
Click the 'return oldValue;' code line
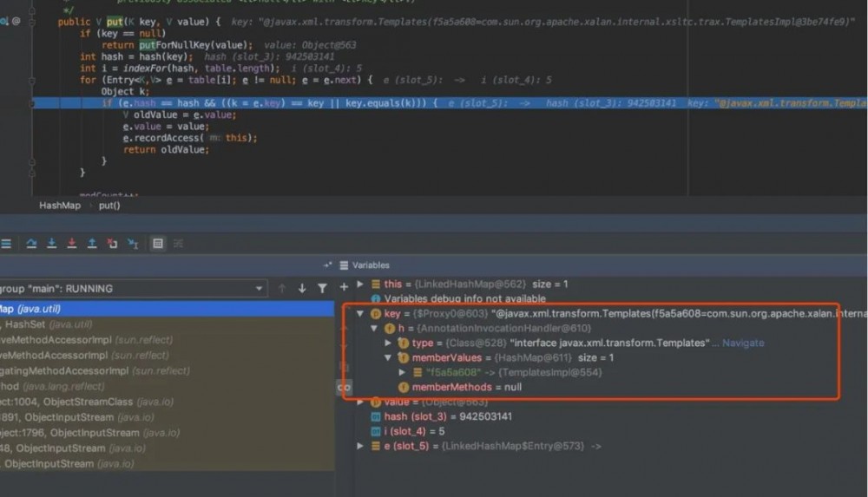coord(166,149)
